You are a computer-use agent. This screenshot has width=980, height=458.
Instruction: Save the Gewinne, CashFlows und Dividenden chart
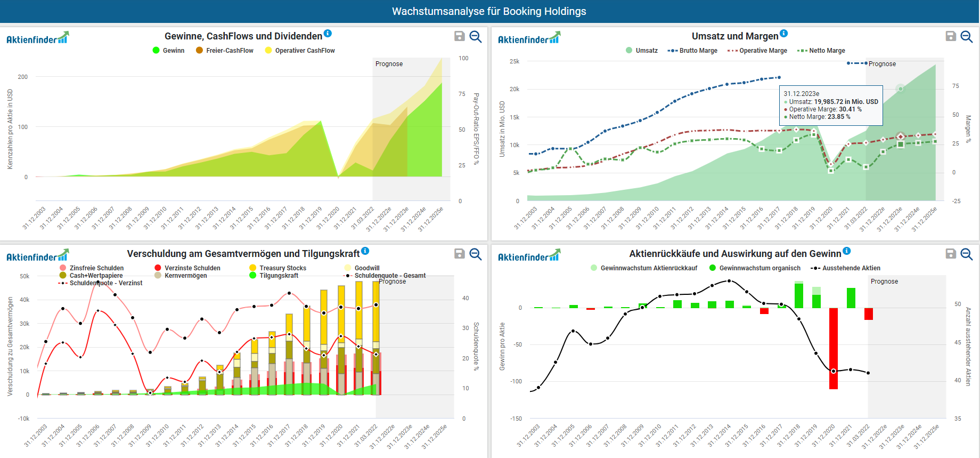tap(459, 36)
